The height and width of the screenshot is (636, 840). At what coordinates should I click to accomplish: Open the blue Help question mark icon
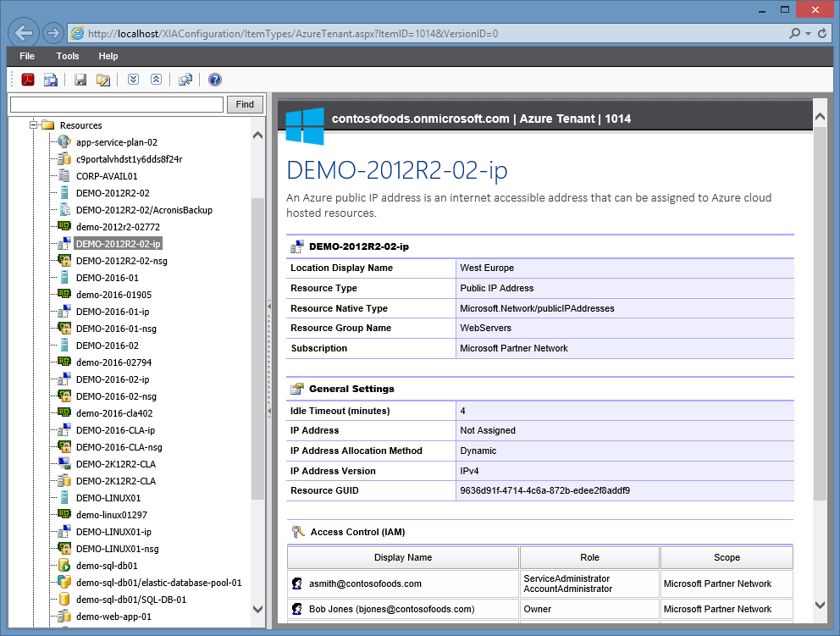pos(215,80)
